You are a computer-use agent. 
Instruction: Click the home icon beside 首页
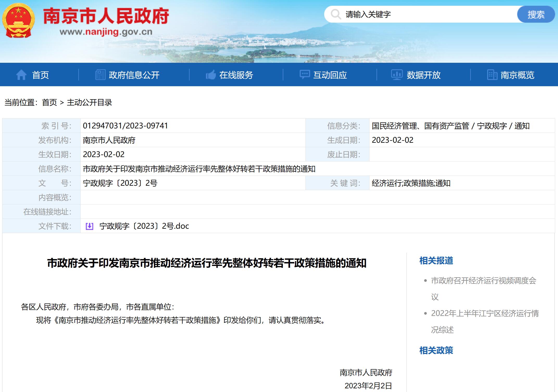point(21,75)
